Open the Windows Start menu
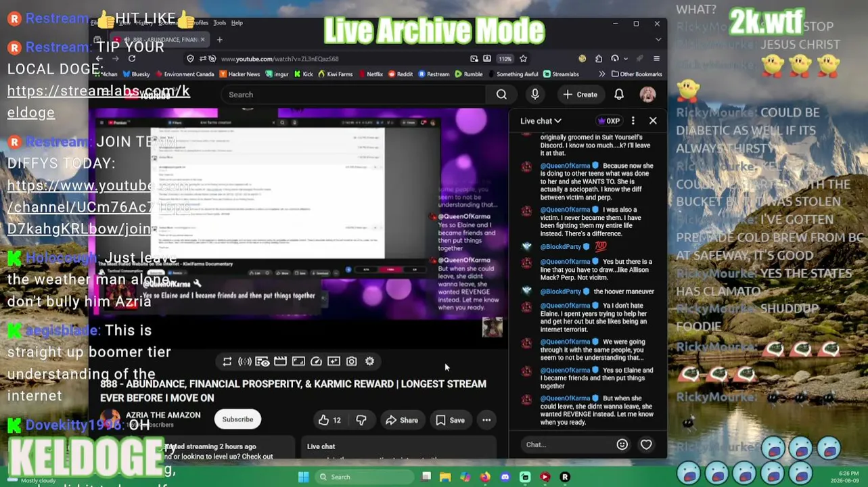The image size is (868, 487). 304,477
